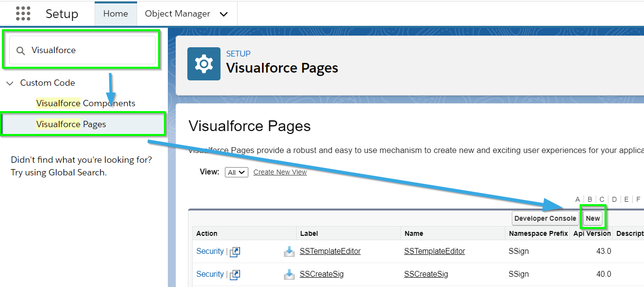644x287 pixels.
Task: Open the SSCreateSig link in the Label column
Action: tap(322, 274)
